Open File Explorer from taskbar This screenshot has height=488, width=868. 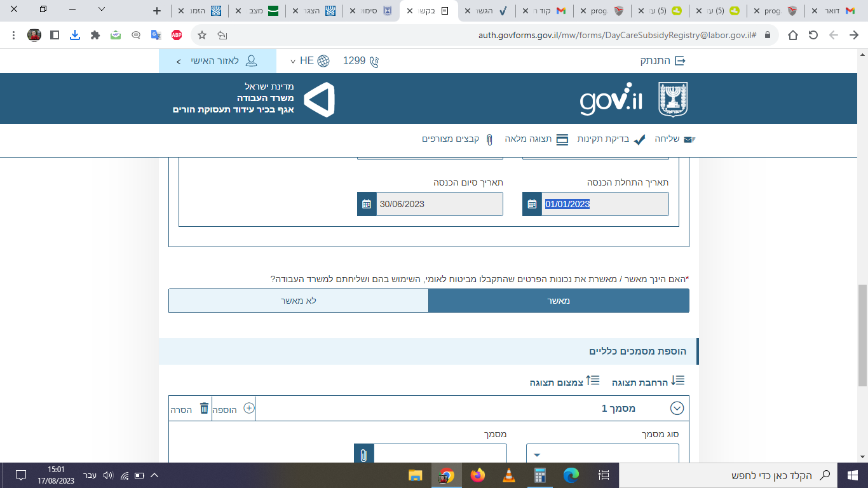[x=416, y=475]
